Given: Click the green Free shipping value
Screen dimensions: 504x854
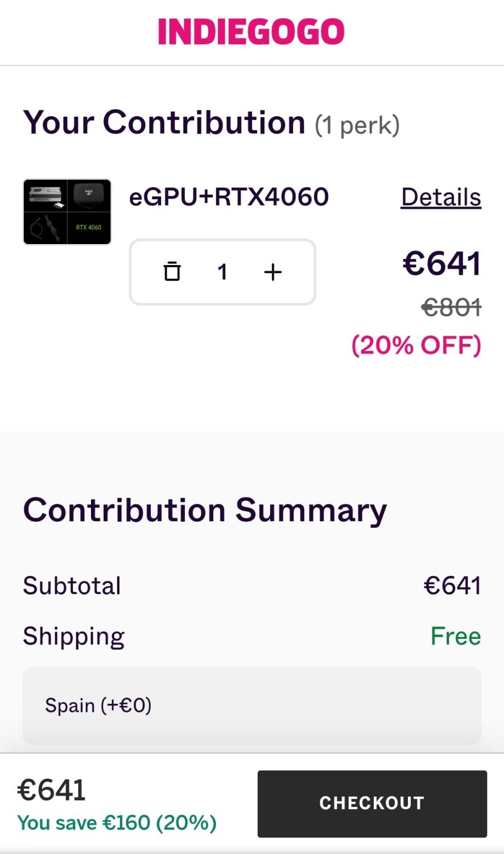Looking at the screenshot, I should pyautogui.click(x=456, y=636).
